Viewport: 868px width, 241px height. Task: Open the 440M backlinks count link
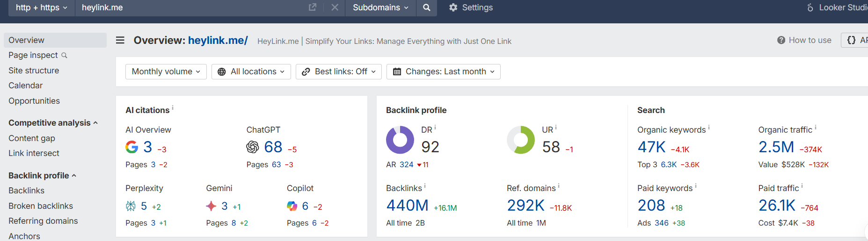[x=407, y=206]
